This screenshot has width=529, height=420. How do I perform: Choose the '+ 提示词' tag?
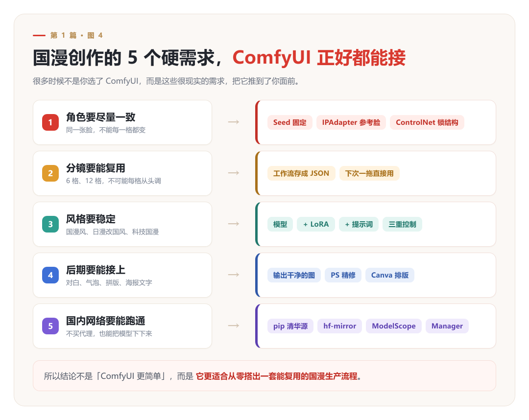[x=359, y=224]
